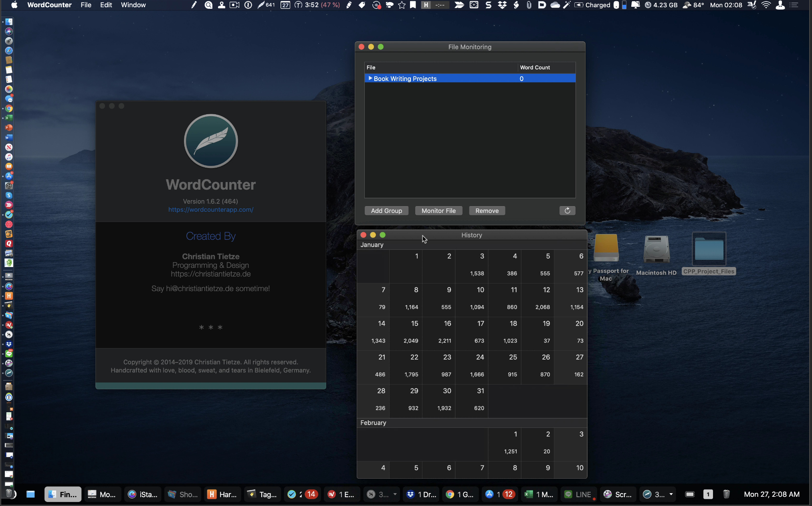Click the Monitor File button
Image resolution: width=812 pixels, height=506 pixels.
click(438, 211)
